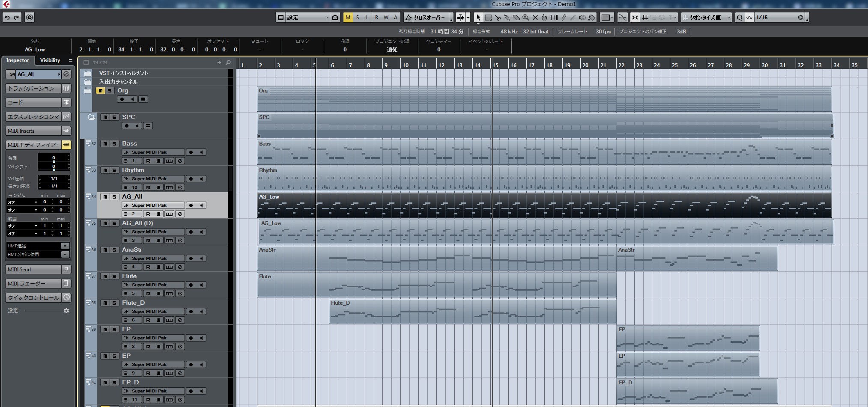Screen dimensions: 868x407
Task: Open the project history circular icon
Action: click(x=30, y=18)
